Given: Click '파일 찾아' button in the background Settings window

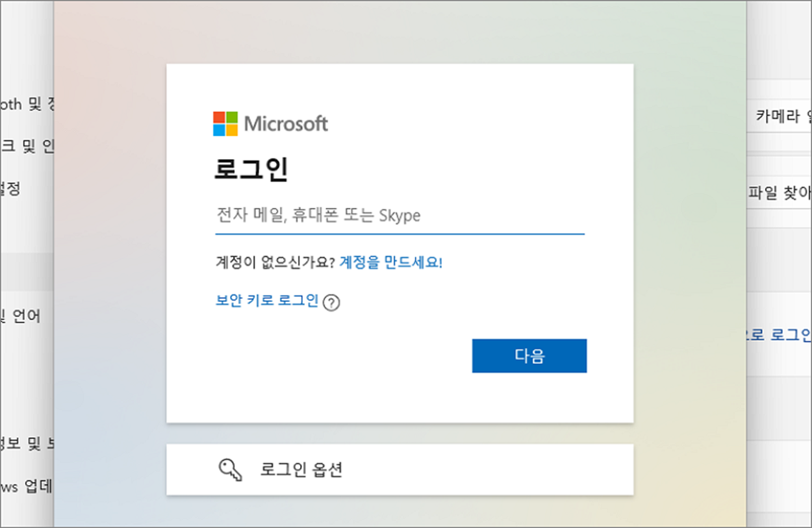Looking at the screenshot, I should pos(780,193).
